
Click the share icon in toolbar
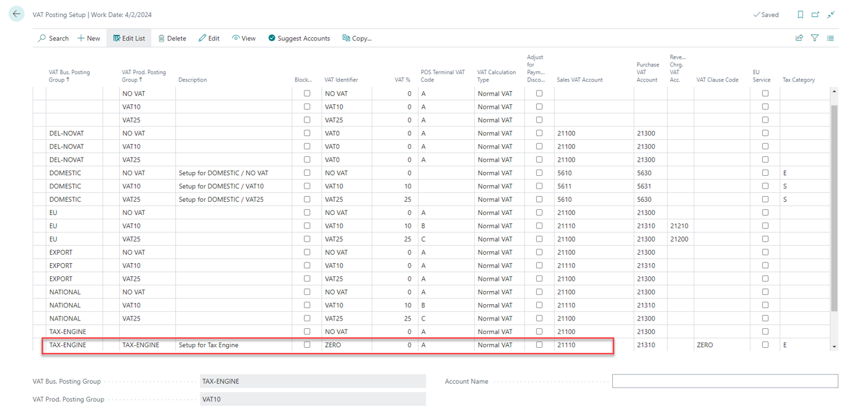pyautogui.click(x=799, y=38)
